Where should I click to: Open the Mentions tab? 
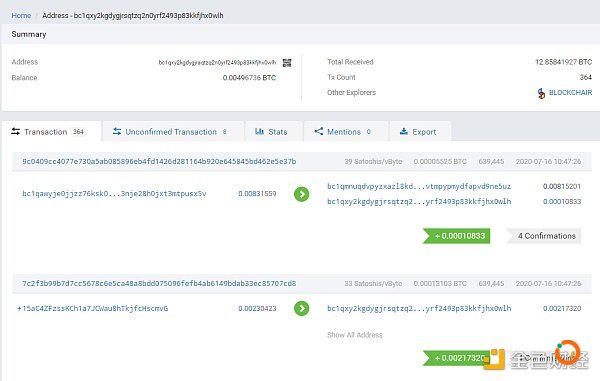coord(346,132)
